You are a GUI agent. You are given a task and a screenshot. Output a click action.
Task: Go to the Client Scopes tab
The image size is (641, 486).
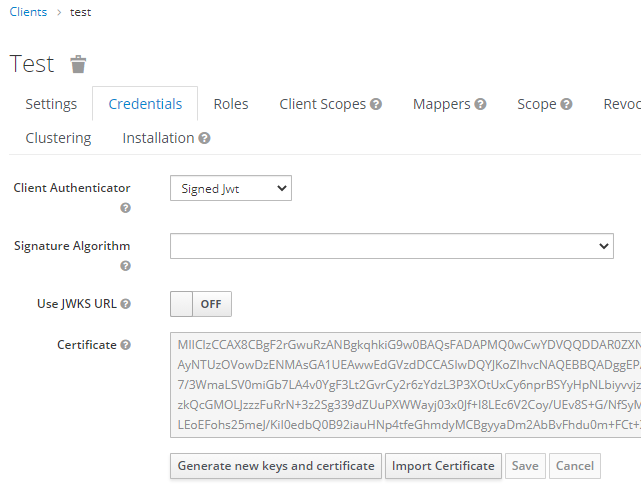coord(323,104)
